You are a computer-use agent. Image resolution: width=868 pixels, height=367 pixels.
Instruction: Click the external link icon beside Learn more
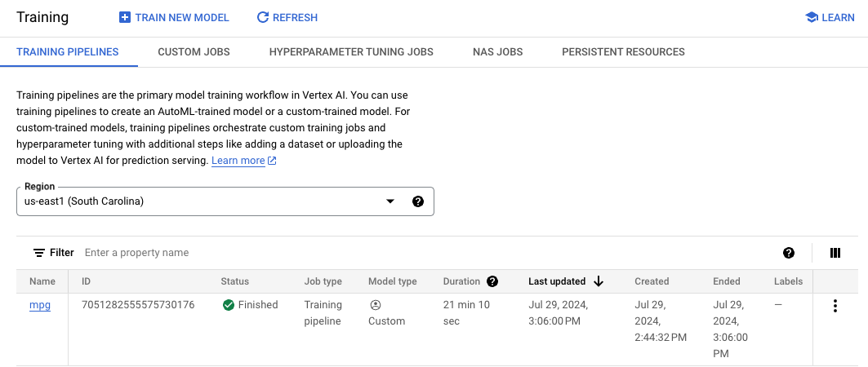(x=273, y=161)
